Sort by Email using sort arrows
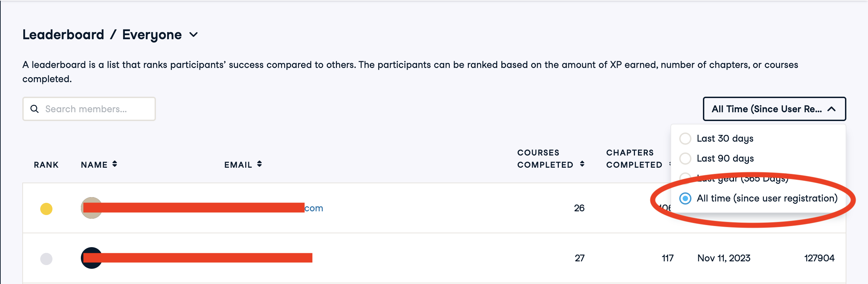Screen dimensions: 868x284 [259, 164]
